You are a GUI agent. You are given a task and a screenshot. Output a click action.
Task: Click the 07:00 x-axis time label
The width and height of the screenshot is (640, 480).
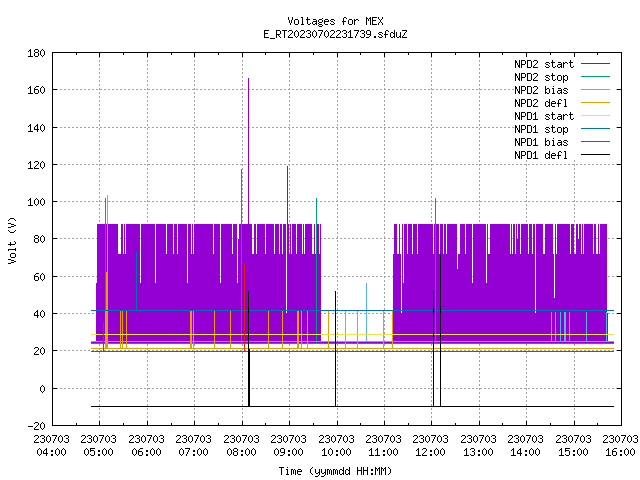pos(193,452)
